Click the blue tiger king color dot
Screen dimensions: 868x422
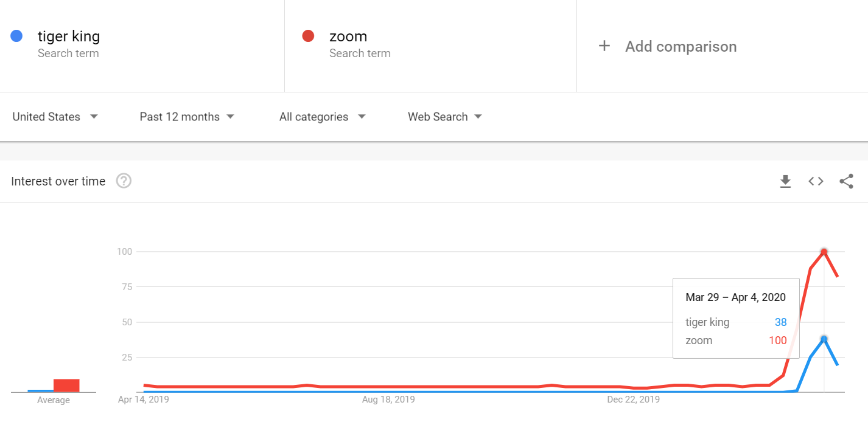click(x=17, y=36)
